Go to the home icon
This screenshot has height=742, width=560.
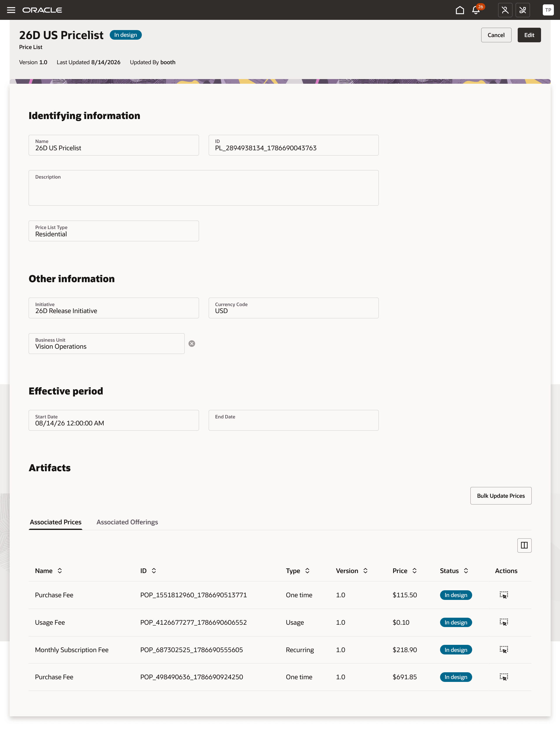click(x=460, y=10)
